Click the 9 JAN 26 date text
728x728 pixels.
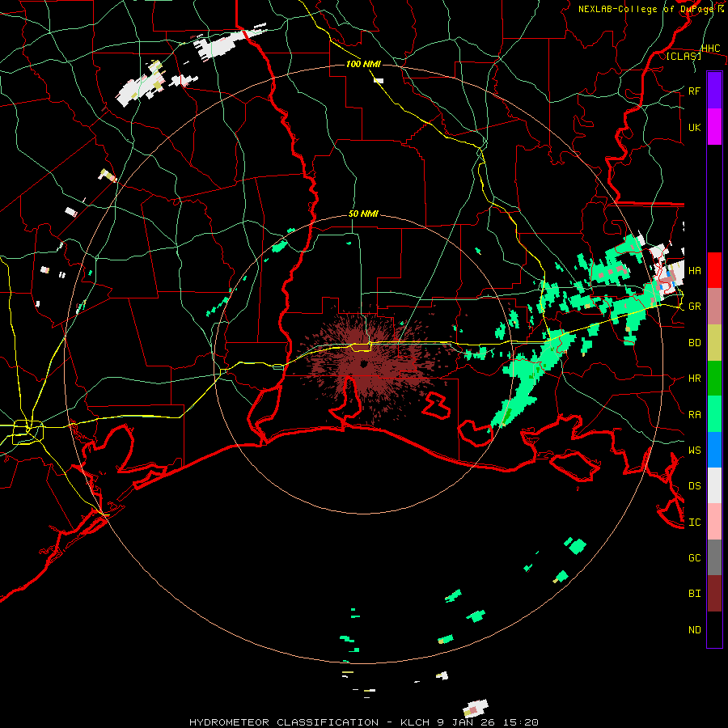468,722
